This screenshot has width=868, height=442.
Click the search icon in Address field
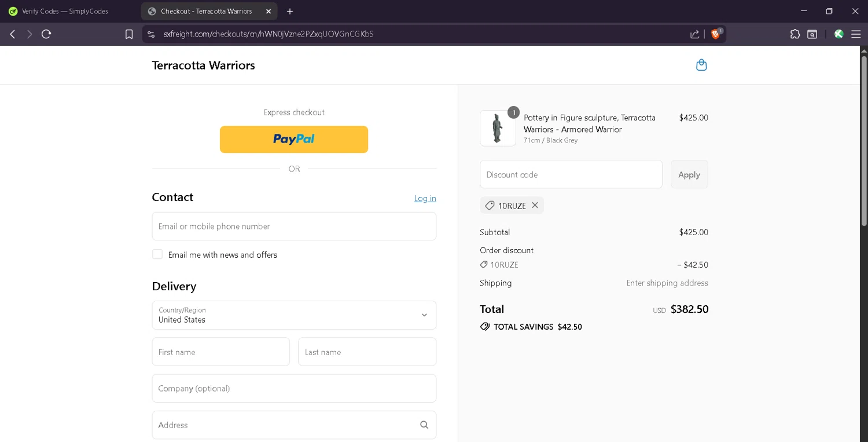[424, 425]
